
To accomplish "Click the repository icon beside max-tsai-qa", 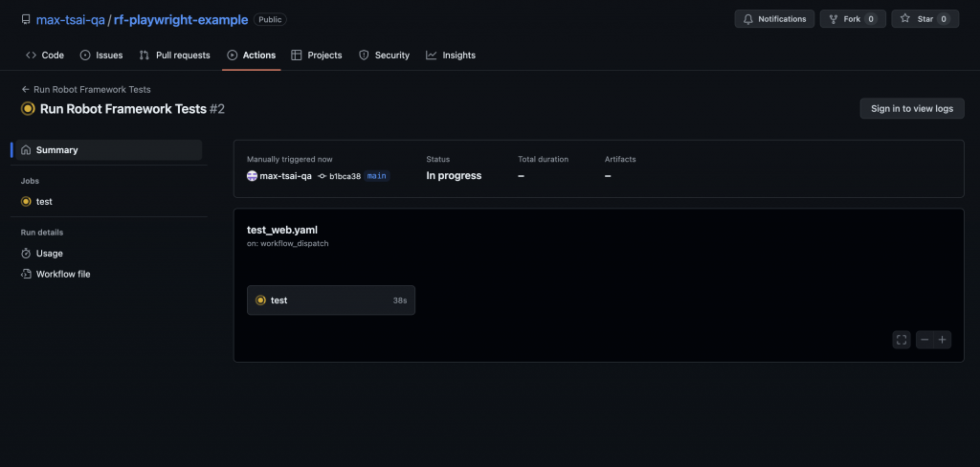I will 26,19.
